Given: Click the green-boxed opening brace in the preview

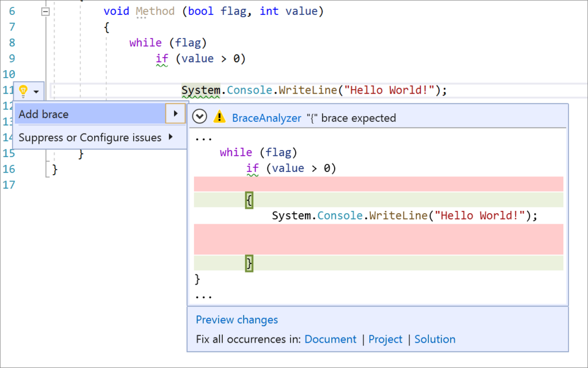Looking at the screenshot, I should pos(249,200).
